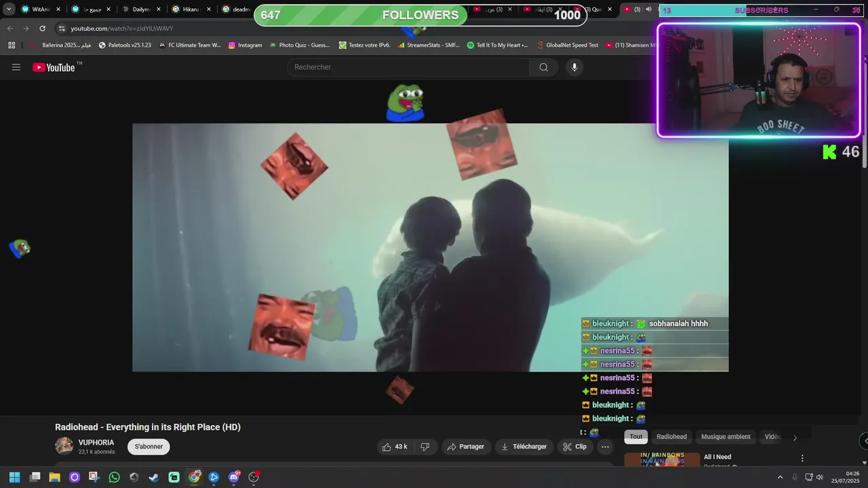The image size is (868, 488).
Task: Open the Chrome apps grid in bookmarks bar
Action: (12, 45)
